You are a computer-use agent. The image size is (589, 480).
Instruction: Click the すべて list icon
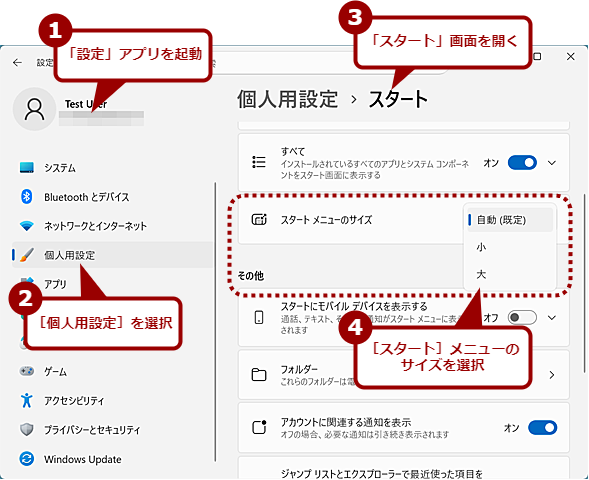(259, 162)
